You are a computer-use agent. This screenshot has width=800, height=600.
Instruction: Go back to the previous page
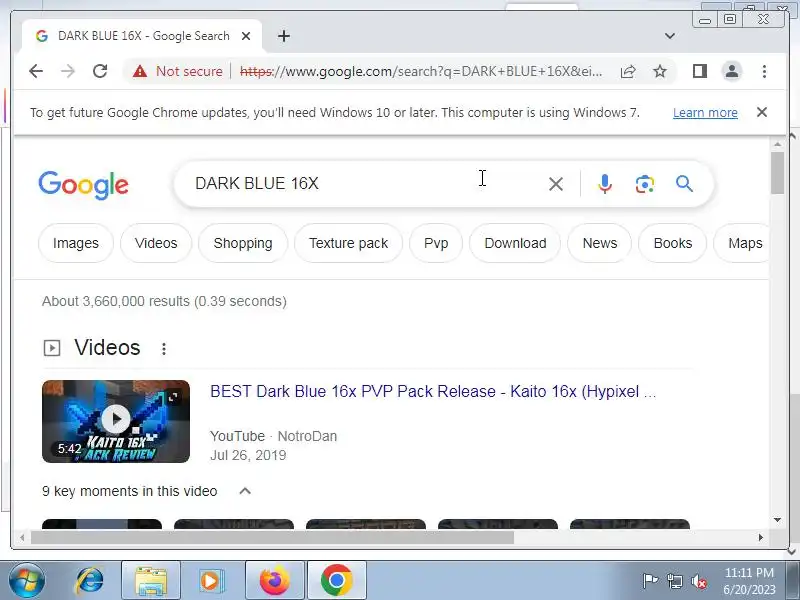[36, 71]
